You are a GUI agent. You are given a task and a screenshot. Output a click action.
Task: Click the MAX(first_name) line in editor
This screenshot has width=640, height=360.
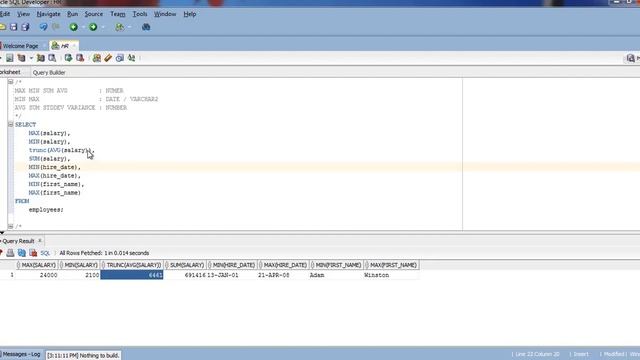55,193
